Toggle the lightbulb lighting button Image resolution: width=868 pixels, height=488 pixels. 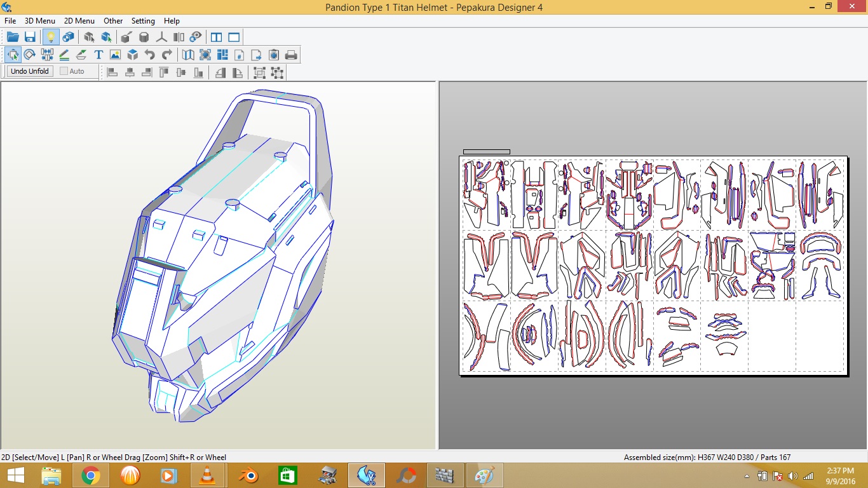(x=51, y=37)
